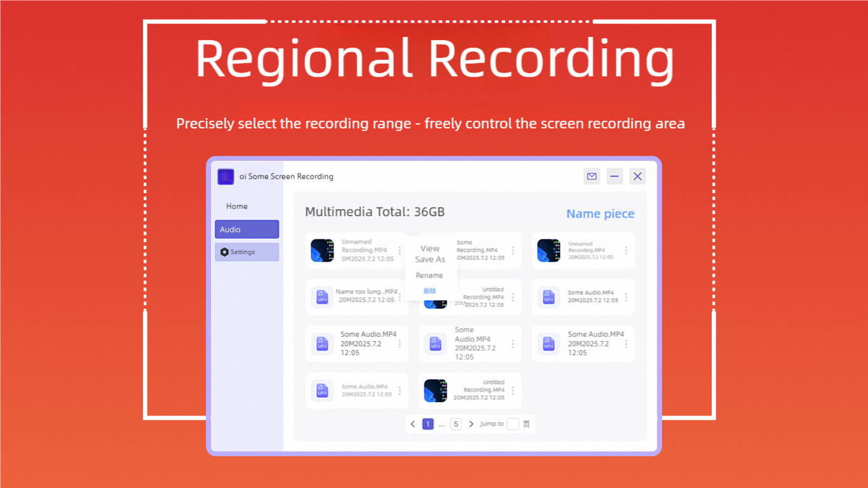The width and height of the screenshot is (868, 488).
Task: Jump to page 5 in pagination
Action: pos(456,424)
